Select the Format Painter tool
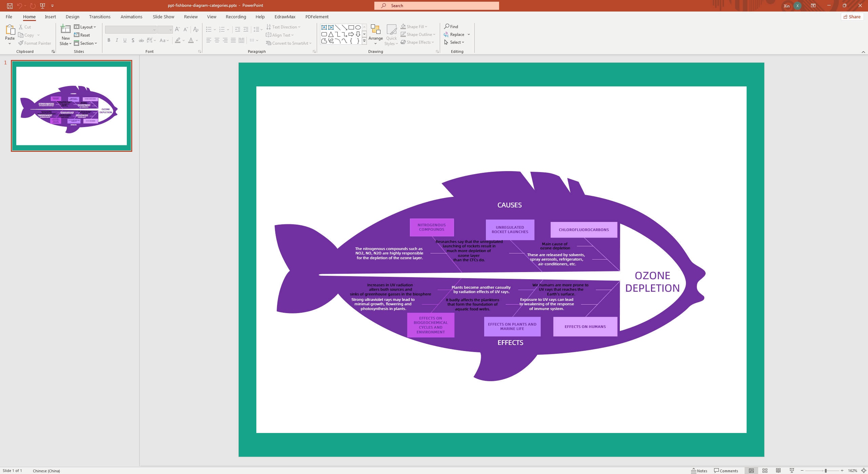Viewport: 868px width, 474px height. 35,43
